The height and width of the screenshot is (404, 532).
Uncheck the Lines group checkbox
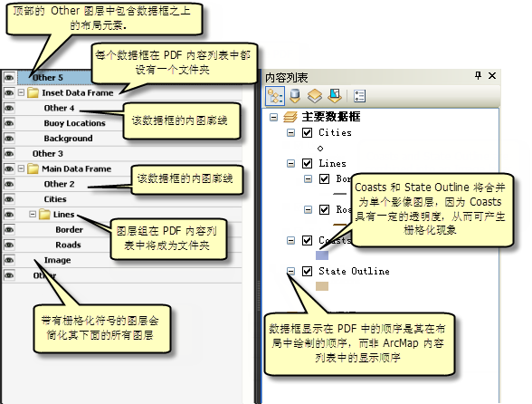307,163
